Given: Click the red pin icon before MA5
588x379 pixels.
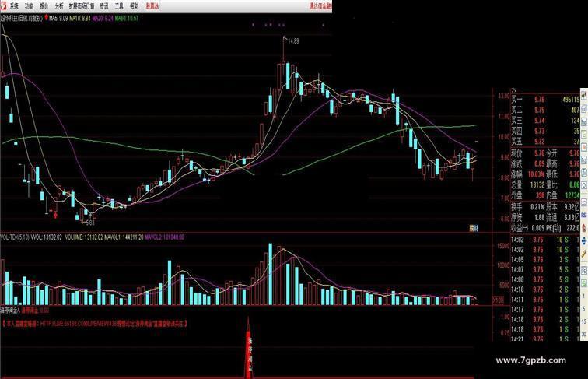Looking at the screenshot, I should point(46,18).
